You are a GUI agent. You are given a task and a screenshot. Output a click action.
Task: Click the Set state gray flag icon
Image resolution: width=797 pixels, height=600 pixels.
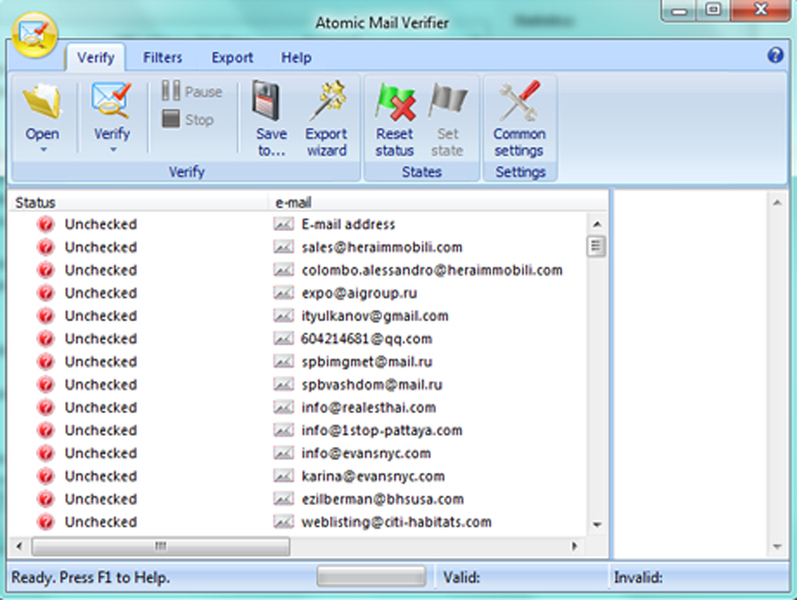point(447,101)
